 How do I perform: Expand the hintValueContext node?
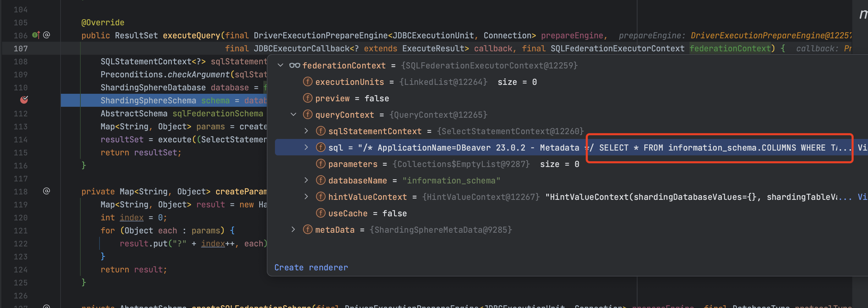305,197
